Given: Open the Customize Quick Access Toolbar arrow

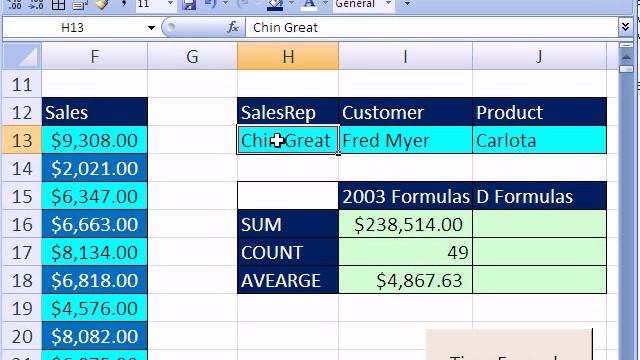Looking at the screenshot, I should (407, 4).
